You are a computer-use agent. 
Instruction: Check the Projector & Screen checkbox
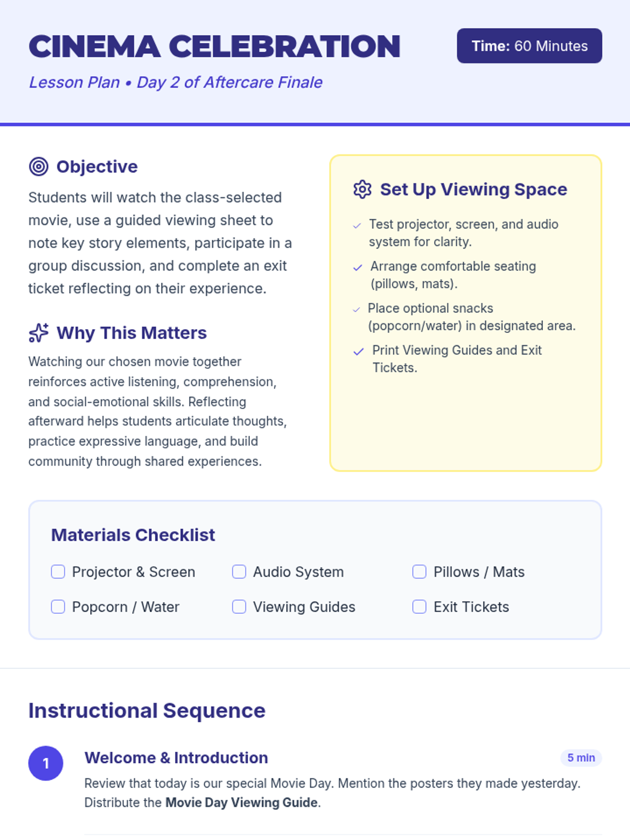pos(58,572)
